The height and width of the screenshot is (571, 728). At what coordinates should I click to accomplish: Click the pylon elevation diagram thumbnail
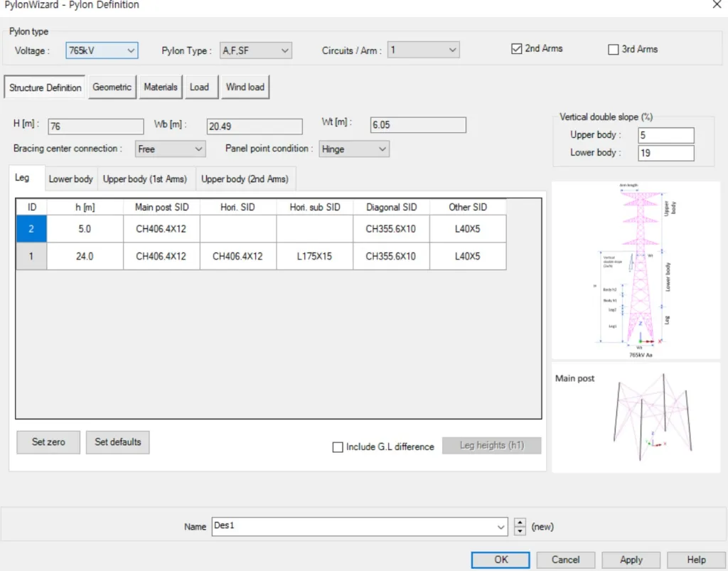(636, 270)
